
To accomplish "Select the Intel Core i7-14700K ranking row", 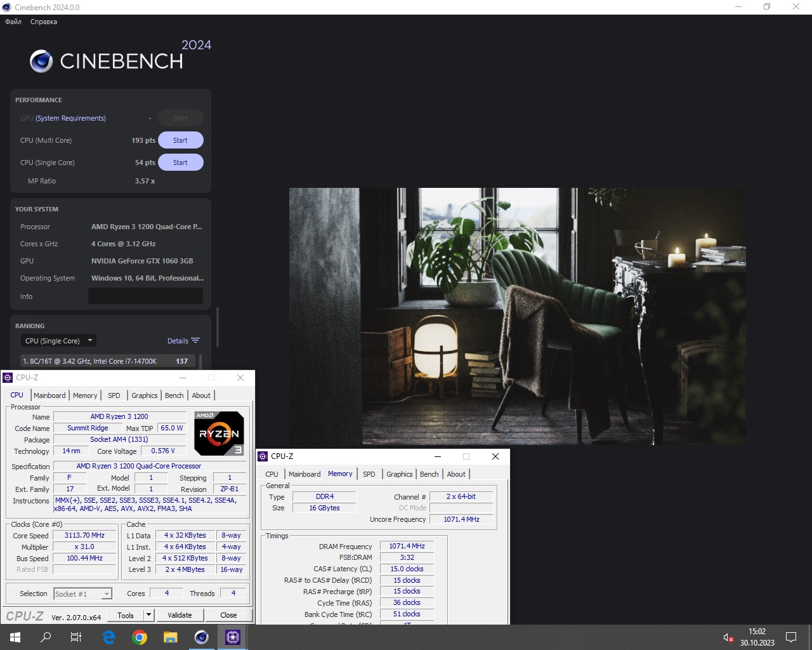I will (x=108, y=361).
